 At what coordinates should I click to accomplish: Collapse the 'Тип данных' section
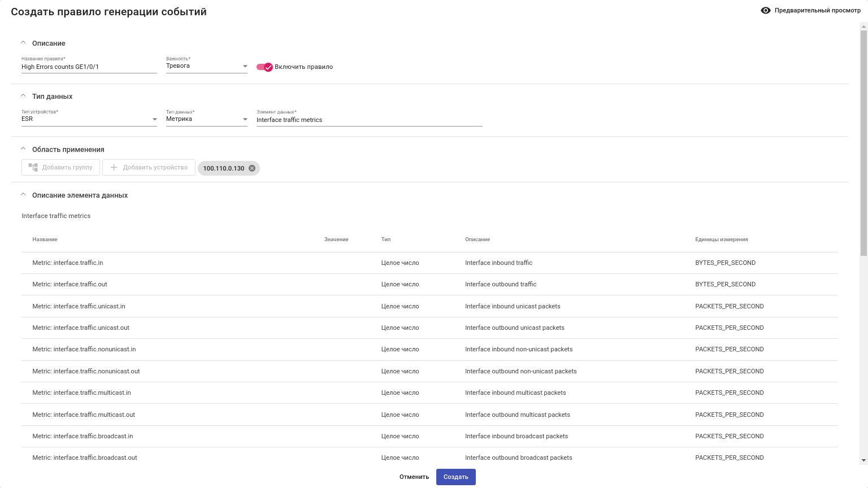[x=23, y=96]
